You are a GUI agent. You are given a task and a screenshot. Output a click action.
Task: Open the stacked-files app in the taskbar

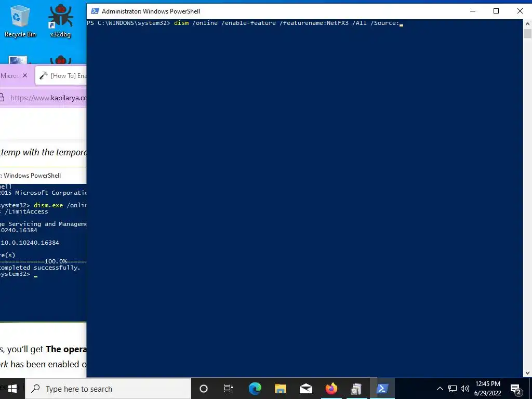click(356, 389)
